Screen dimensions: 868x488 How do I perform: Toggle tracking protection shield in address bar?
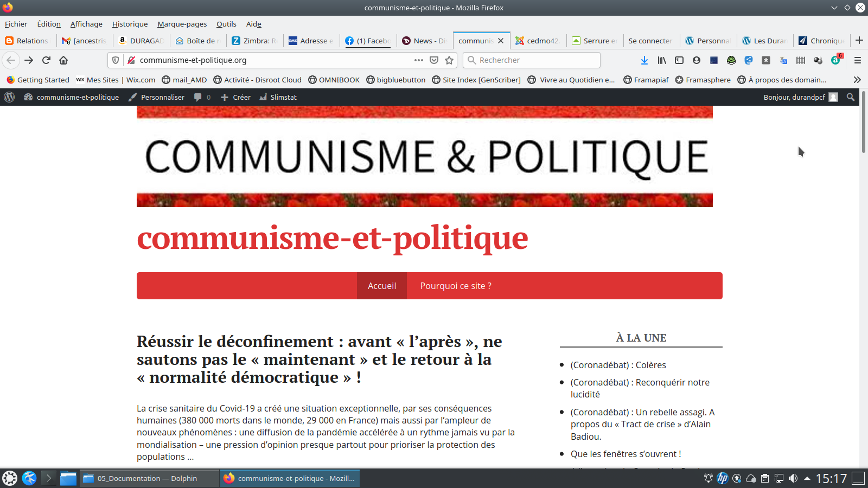pos(116,60)
